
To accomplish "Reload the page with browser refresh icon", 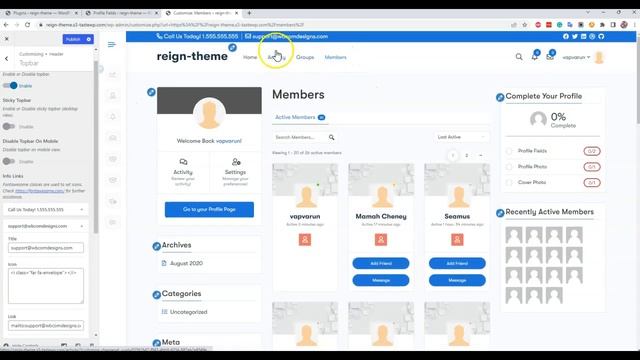I will (27, 25).
